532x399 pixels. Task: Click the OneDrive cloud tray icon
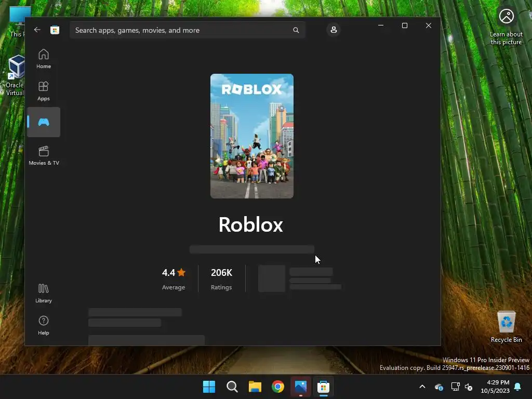point(438,387)
